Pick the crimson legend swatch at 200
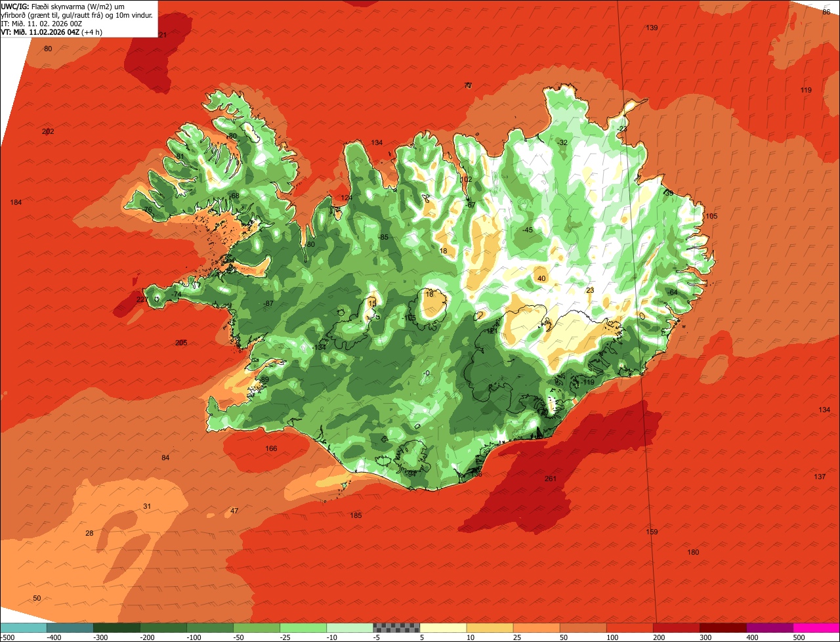The height and width of the screenshot is (642, 840). [x=677, y=627]
